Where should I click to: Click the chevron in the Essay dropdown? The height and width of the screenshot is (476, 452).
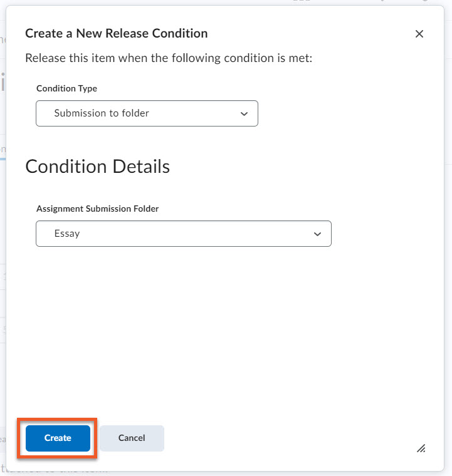[317, 234]
